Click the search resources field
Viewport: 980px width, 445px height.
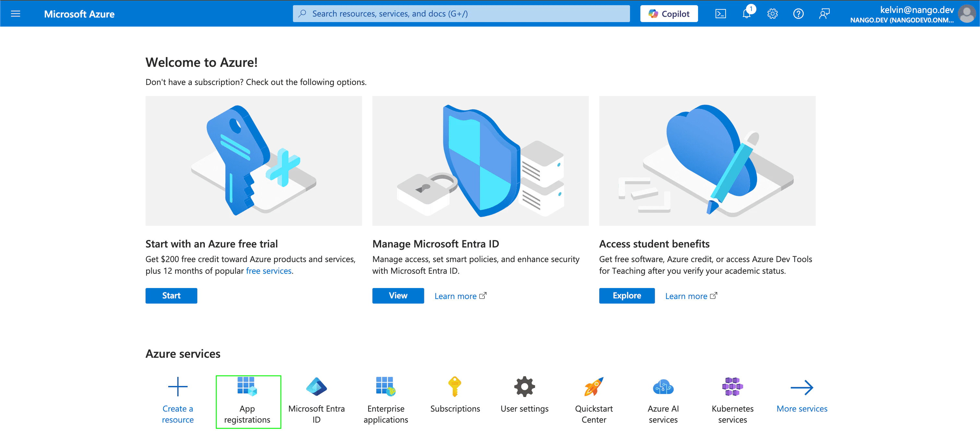coord(461,14)
